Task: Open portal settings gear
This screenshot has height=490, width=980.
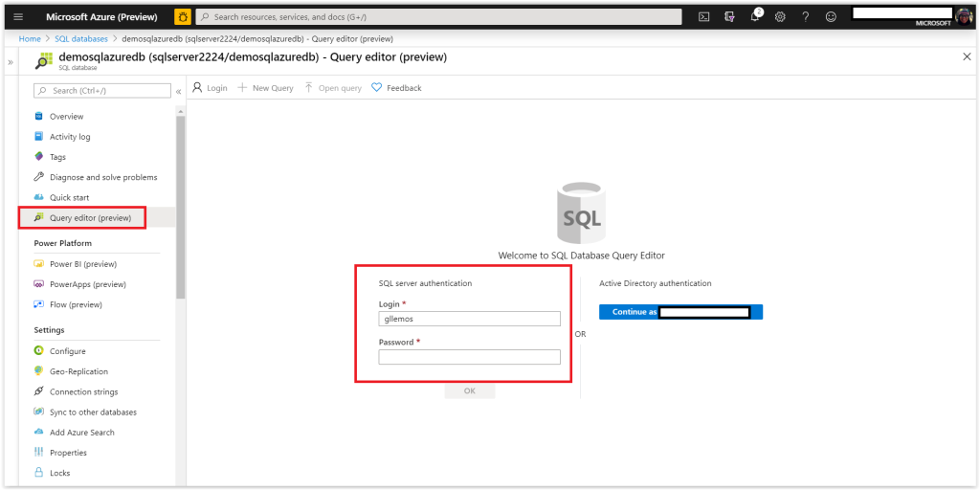Action: coord(780,17)
